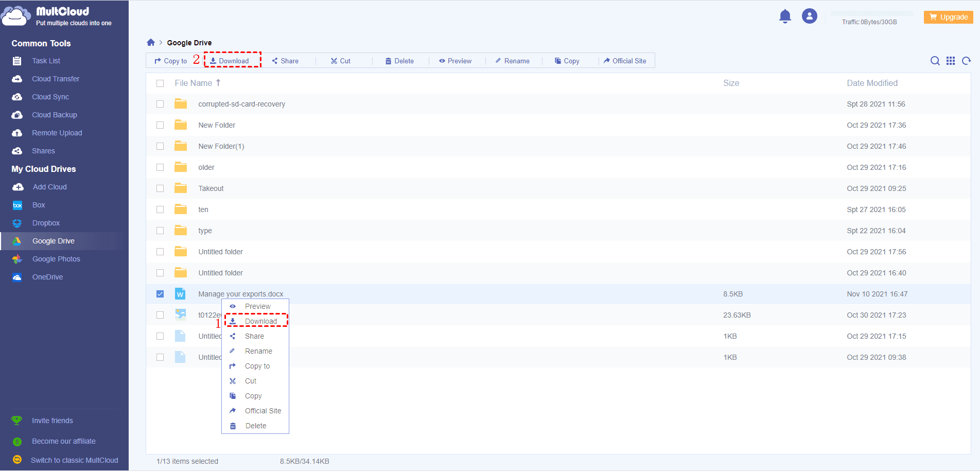Click the folder icon next to Takeout
Screen dimensions: 980x472
point(181,188)
